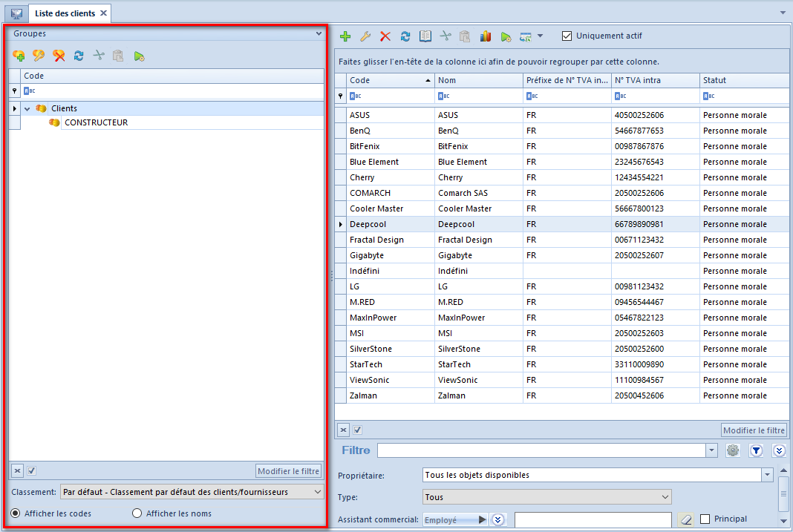This screenshot has width=793, height=532.
Task: Click Modifier le filtre in the Groupes panel
Action: click(288, 471)
